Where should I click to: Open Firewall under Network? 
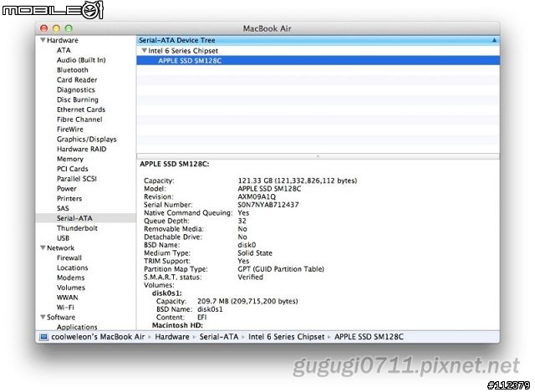69,258
